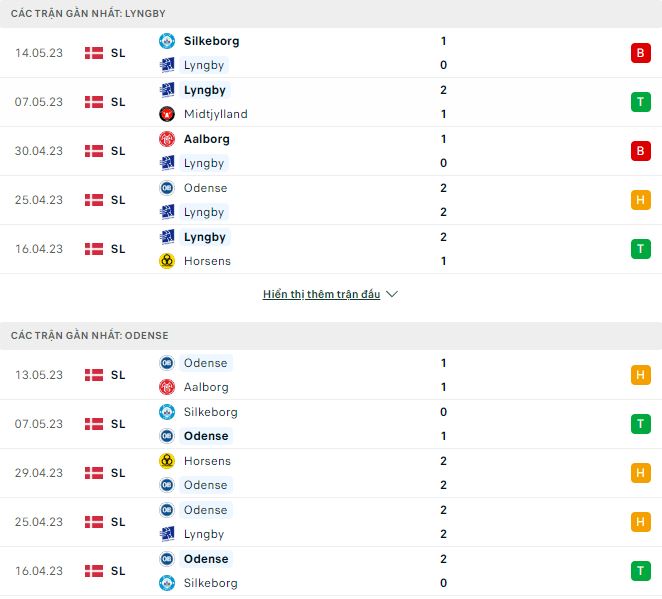Click red B result badge for Silkeborg match
The height and width of the screenshot is (599, 662).
(x=640, y=53)
